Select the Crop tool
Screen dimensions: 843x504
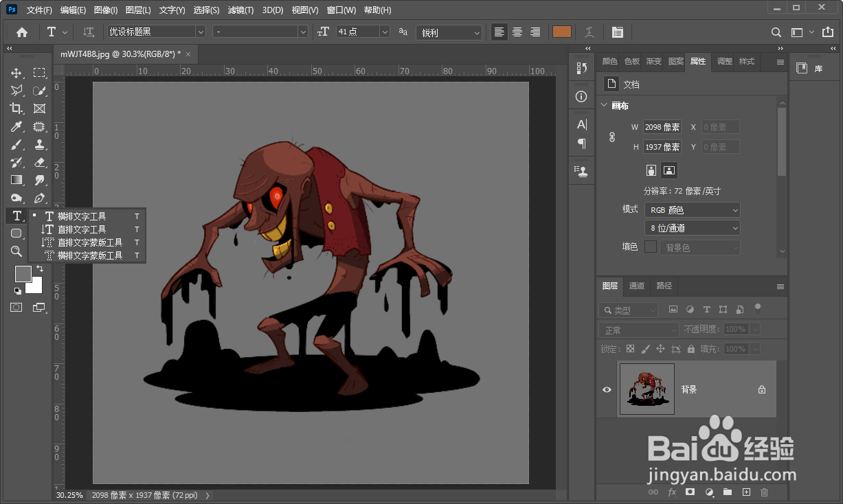[16, 108]
